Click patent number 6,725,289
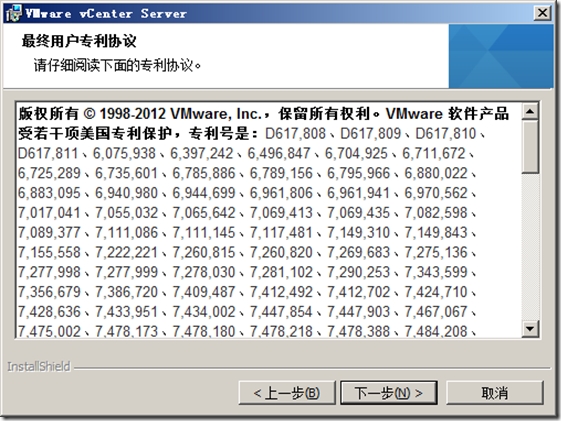 [x=49, y=173]
